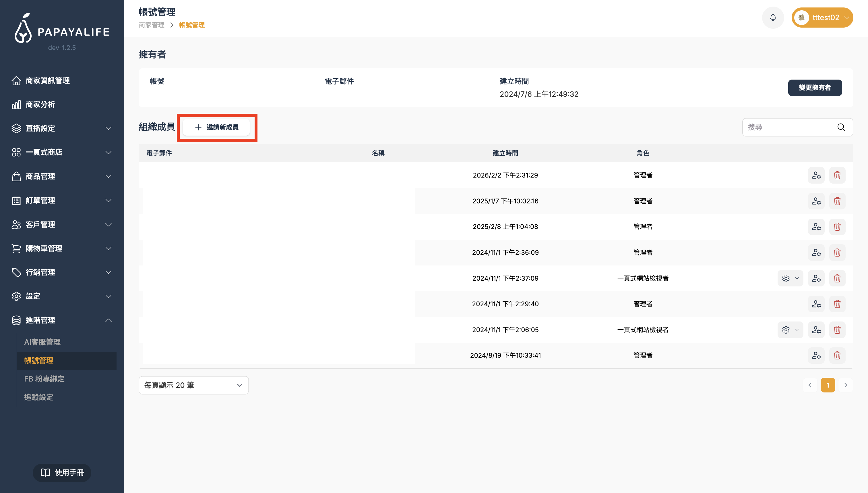Image resolution: width=868 pixels, height=493 pixels.
Task: Open role settings for 2025/2/8 member
Action: [x=816, y=227]
